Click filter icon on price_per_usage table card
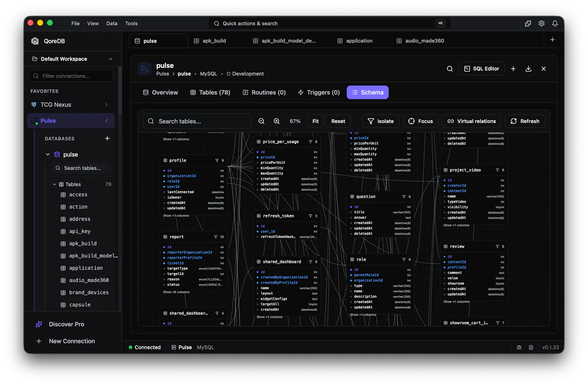Image resolution: width=588 pixels, height=385 pixels. pyautogui.click(x=310, y=142)
